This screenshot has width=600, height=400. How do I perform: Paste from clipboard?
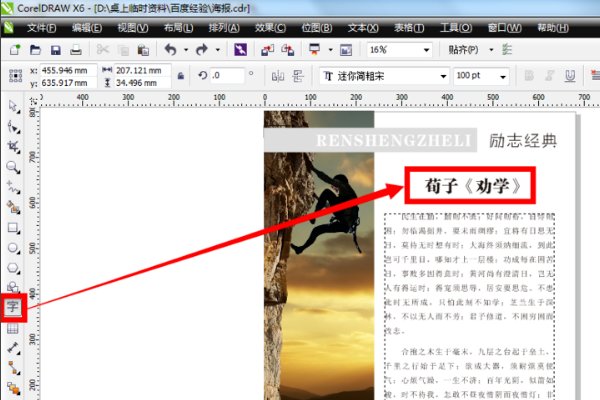[x=143, y=50]
